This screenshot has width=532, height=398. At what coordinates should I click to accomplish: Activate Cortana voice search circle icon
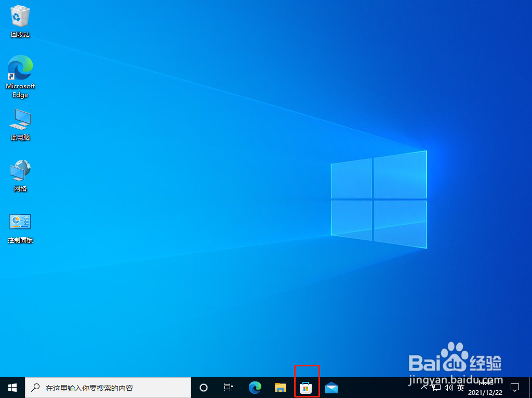pos(203,387)
